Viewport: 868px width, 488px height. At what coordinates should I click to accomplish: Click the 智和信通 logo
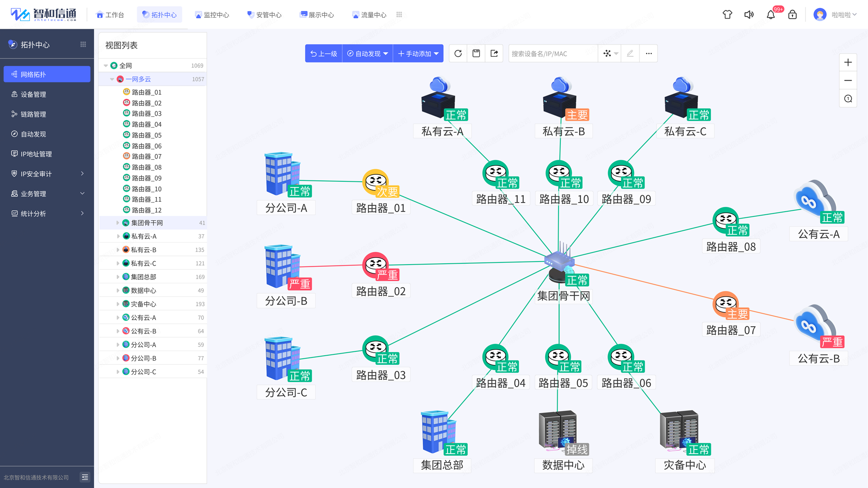(43, 14)
